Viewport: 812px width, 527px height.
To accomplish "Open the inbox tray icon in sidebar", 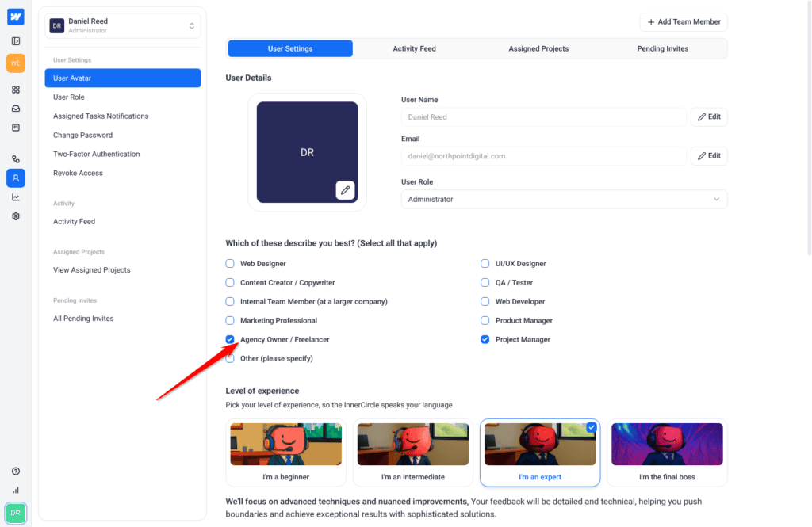I will [x=16, y=109].
